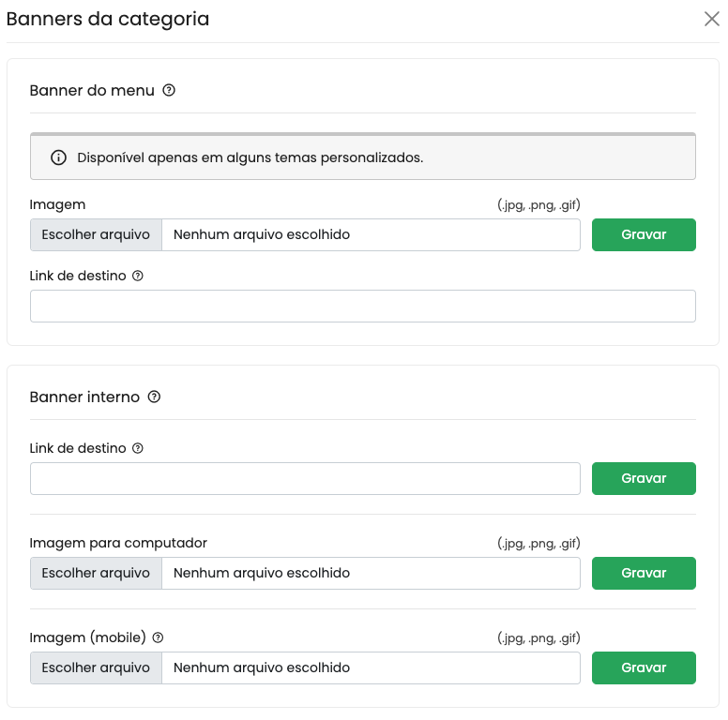Viewport: 728px width, 720px height.
Task: Save the Banner interno destination link
Action: click(644, 478)
